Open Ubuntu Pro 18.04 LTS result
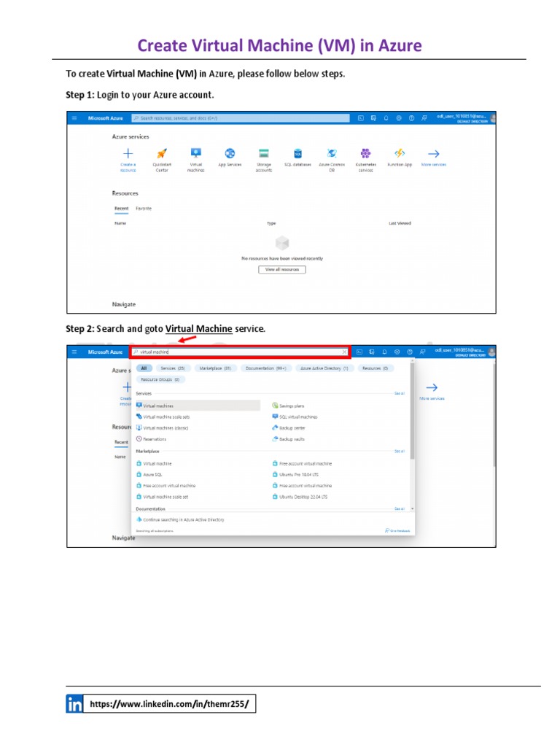560x747 pixels. (296, 475)
